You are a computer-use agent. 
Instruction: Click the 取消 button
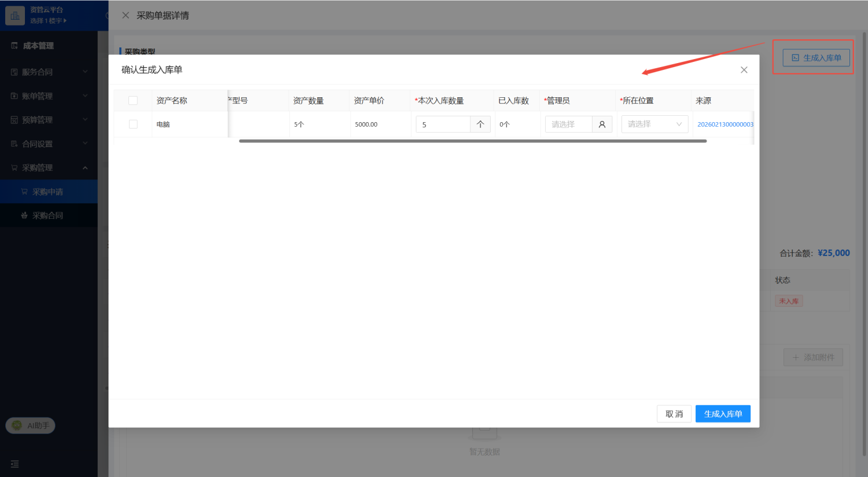coord(674,414)
